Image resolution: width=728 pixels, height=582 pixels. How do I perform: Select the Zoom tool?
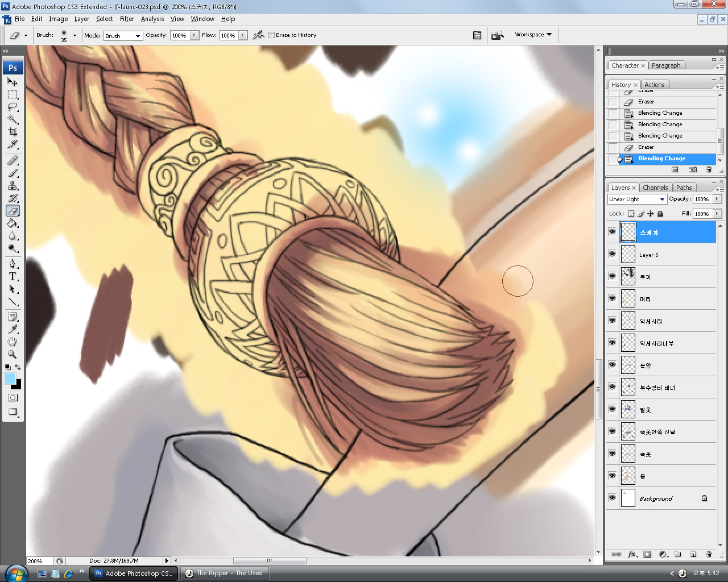(x=13, y=354)
